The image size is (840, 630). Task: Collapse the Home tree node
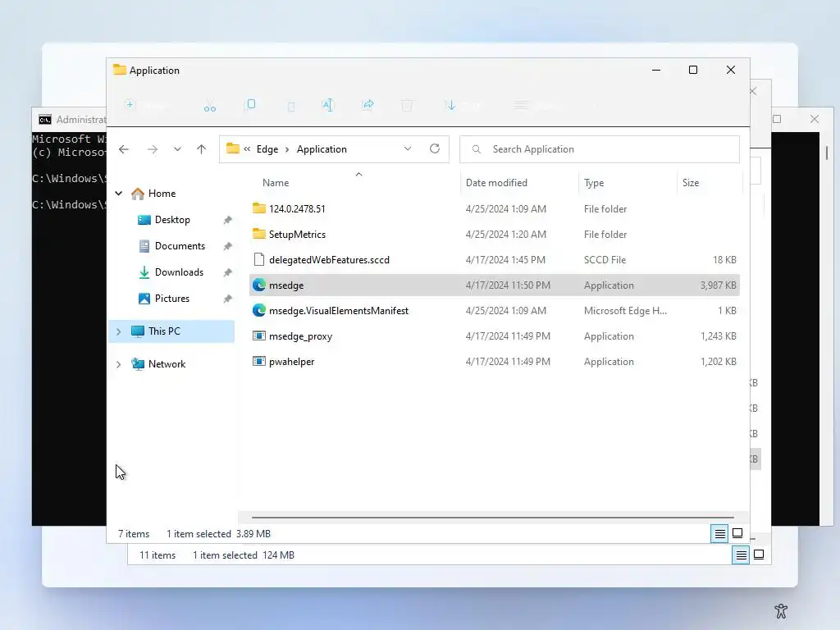[x=119, y=194]
